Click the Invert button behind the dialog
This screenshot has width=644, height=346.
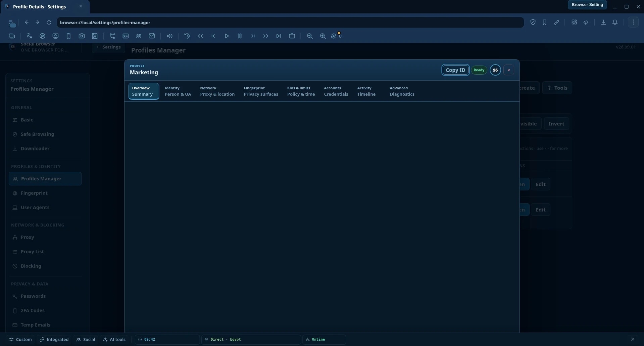click(556, 124)
